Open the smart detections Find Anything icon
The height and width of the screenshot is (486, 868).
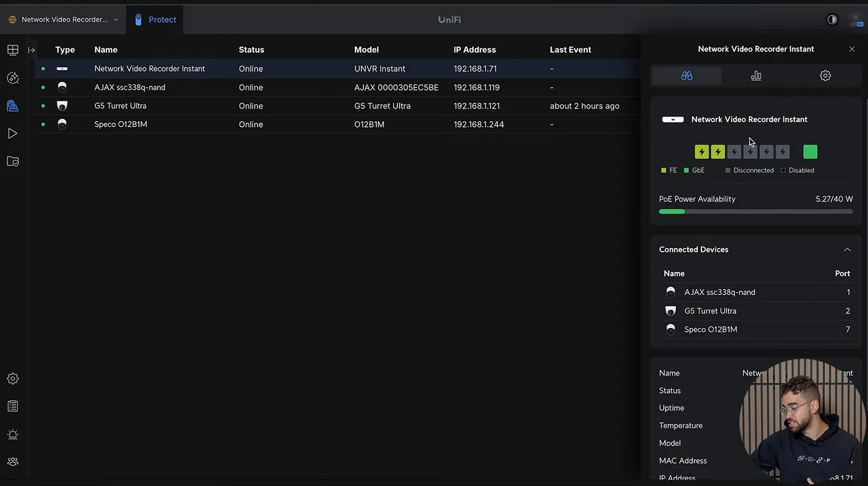13,78
